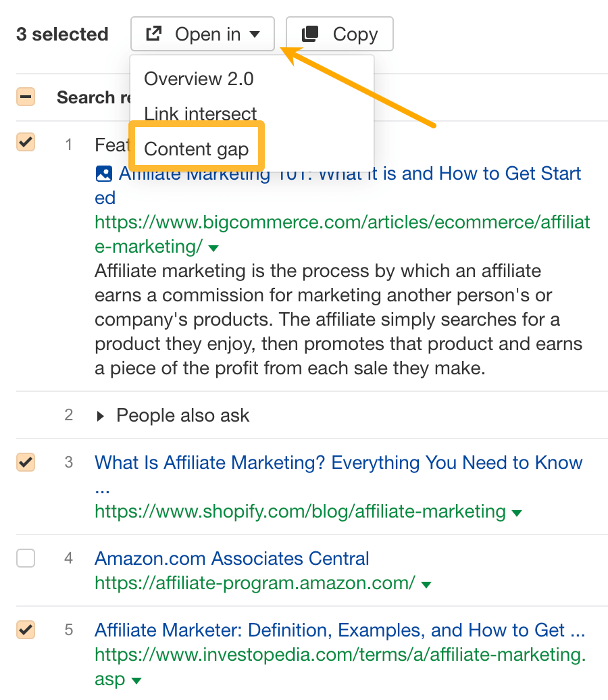The image size is (608, 700).
Task: Uncheck the Shopify result checkbox
Action: click(x=25, y=463)
